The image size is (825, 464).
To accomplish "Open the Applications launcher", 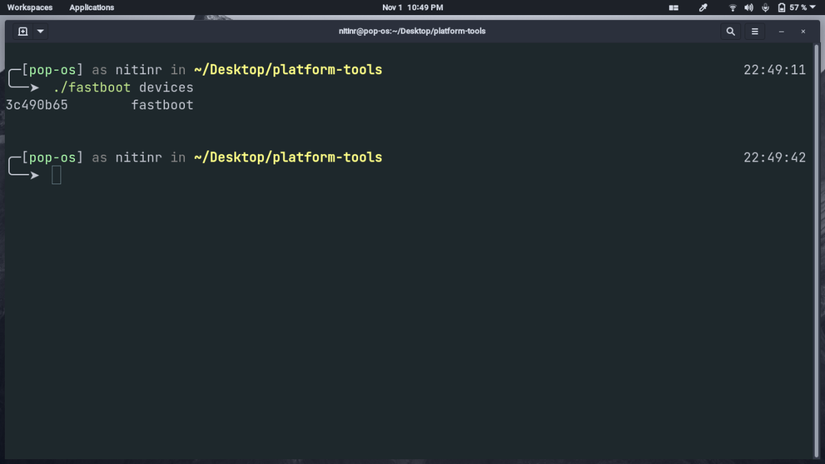I will click(x=91, y=7).
